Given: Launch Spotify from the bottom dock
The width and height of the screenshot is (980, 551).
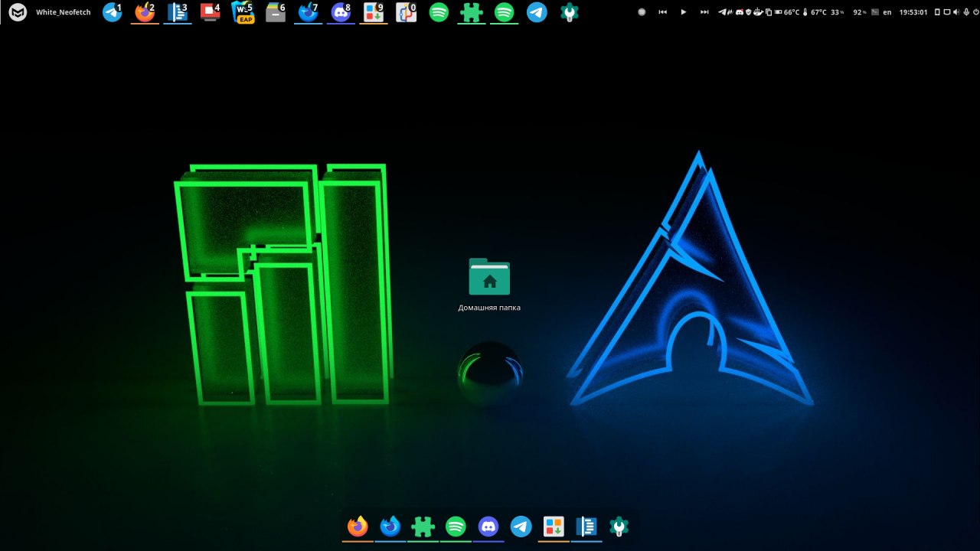Looking at the screenshot, I should (456, 527).
